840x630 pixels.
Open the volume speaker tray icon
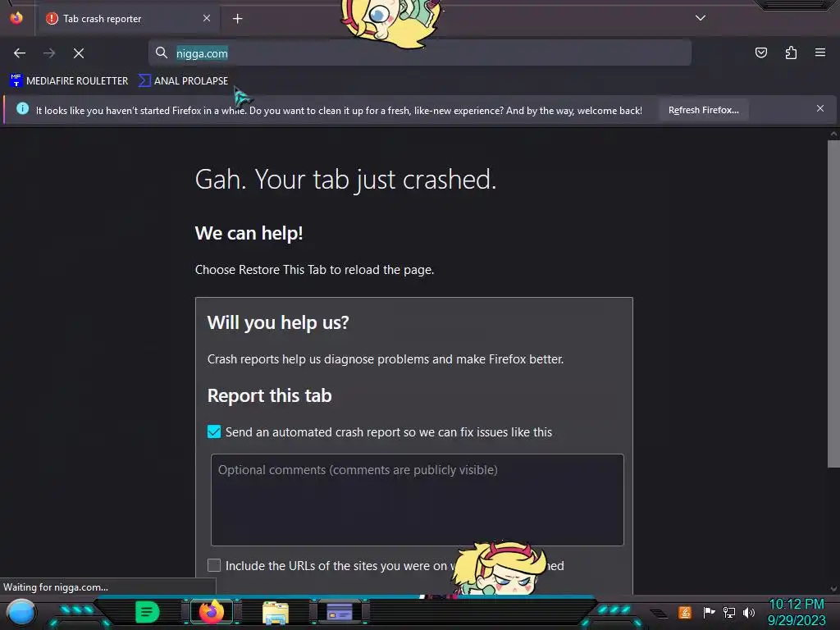pyautogui.click(x=749, y=612)
